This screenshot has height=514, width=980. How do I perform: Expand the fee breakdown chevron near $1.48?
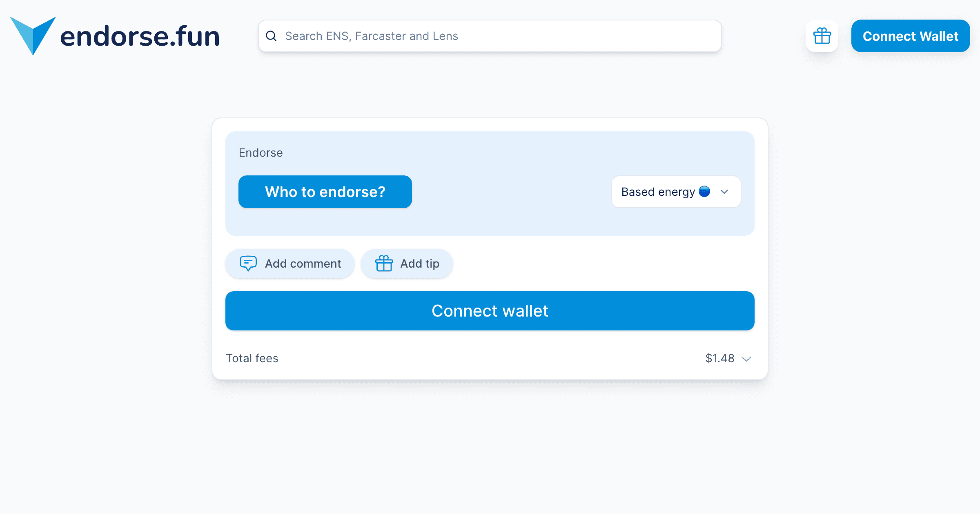pyautogui.click(x=746, y=359)
